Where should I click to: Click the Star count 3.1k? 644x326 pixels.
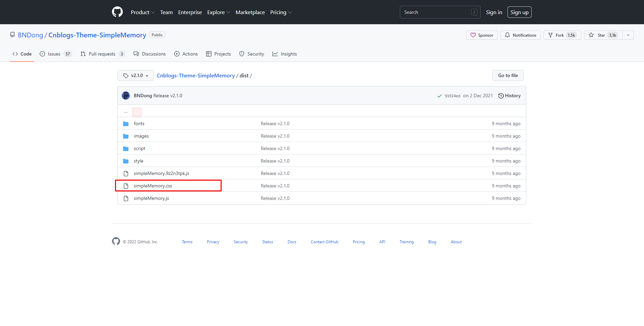(613, 35)
